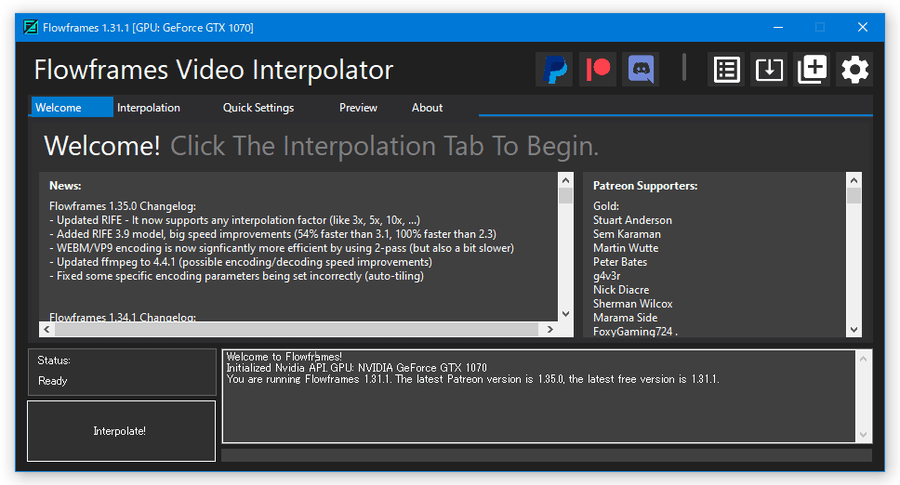Click supporter name 'g4v3r'

coord(607,276)
